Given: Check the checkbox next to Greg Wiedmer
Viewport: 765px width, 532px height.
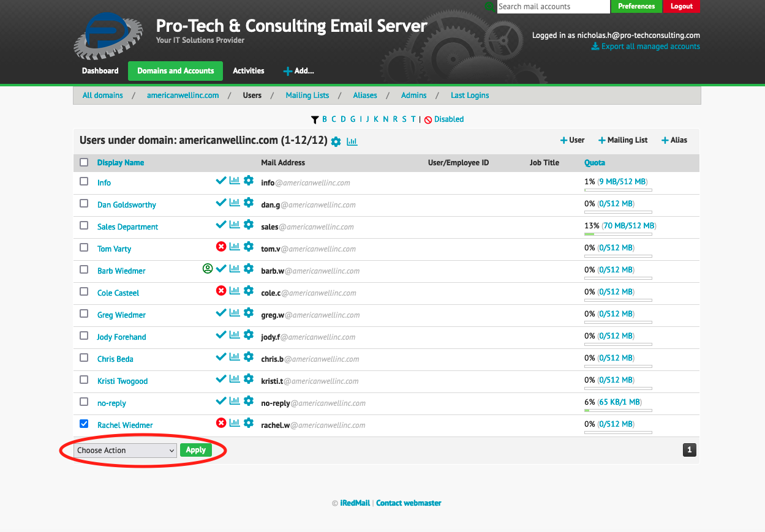Looking at the screenshot, I should pos(84,313).
